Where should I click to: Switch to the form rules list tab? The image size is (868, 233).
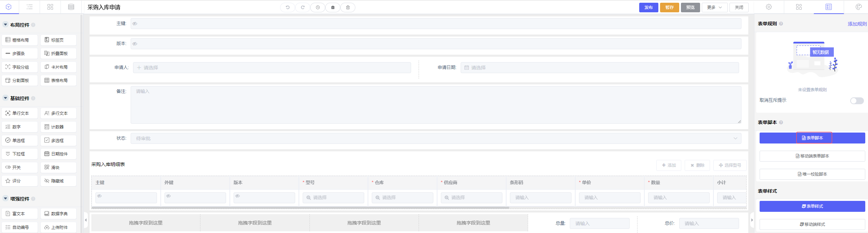(x=829, y=7)
